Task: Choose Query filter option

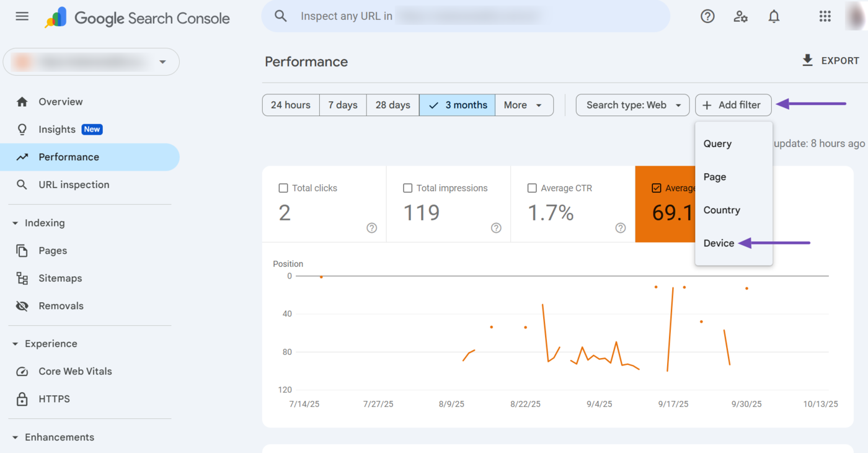Action: [717, 143]
